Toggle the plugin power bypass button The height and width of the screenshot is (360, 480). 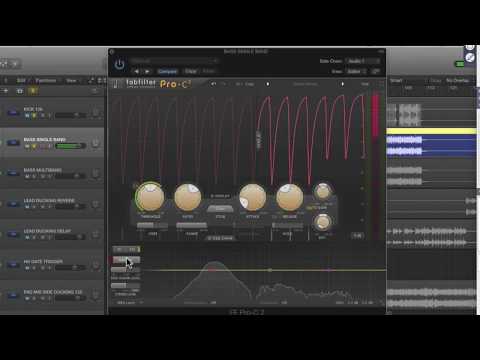[119, 64]
